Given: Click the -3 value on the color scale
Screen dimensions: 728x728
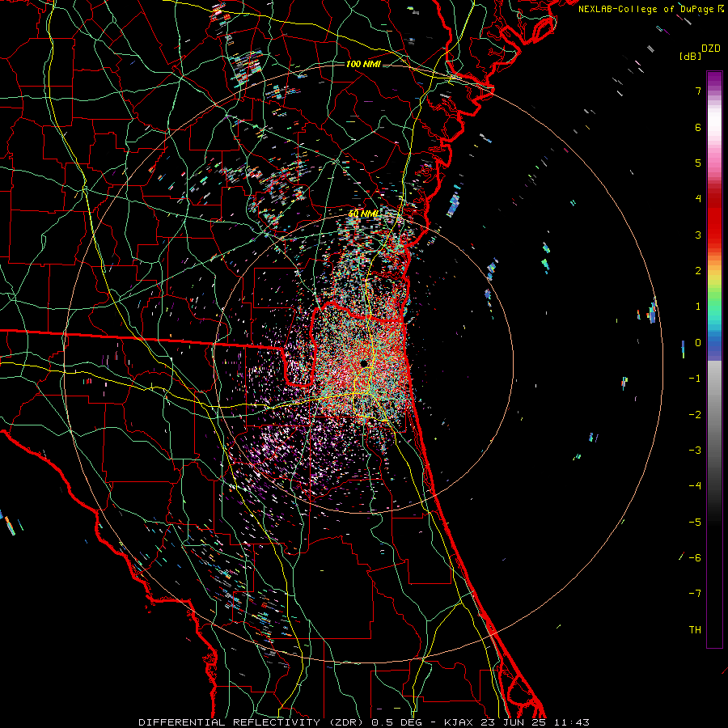Looking at the screenshot, I should [695, 451].
